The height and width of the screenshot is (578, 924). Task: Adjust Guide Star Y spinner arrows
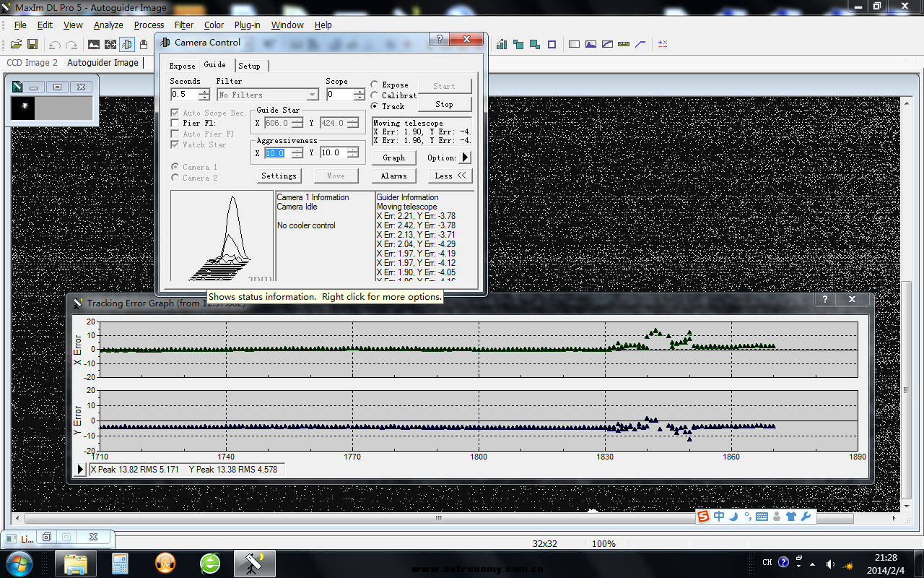pos(353,123)
